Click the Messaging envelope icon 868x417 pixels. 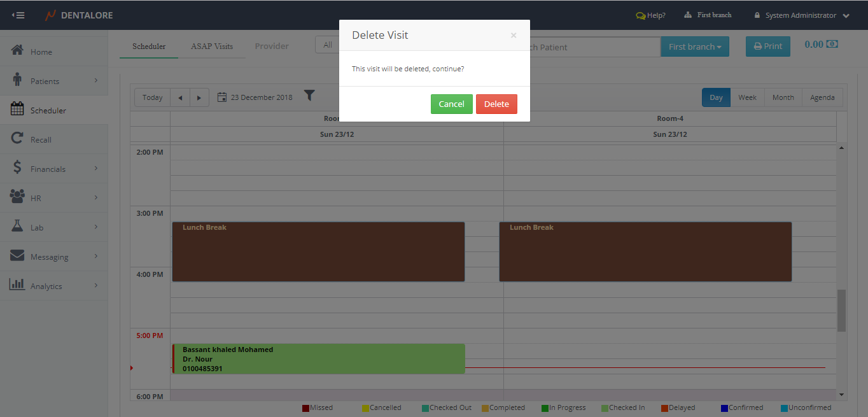[x=18, y=256]
